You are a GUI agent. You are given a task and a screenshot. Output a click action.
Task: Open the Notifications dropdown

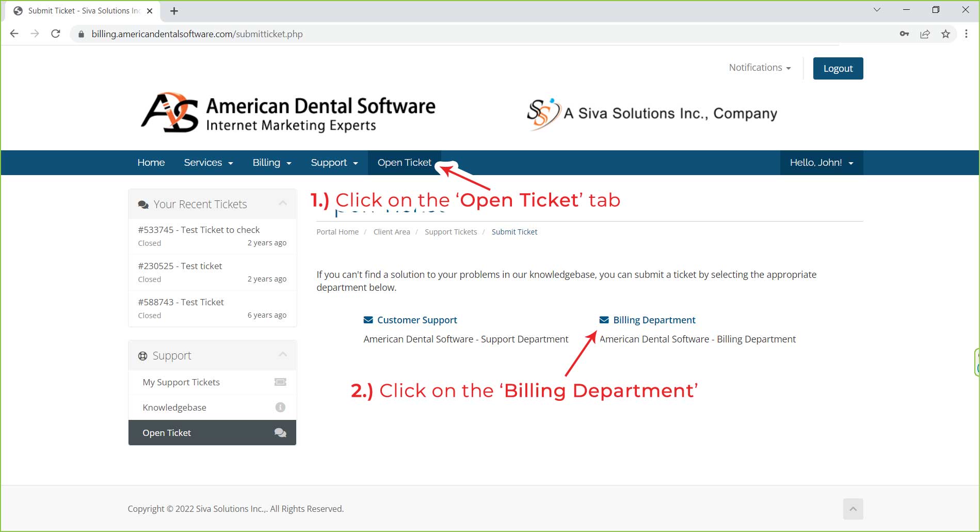click(759, 67)
